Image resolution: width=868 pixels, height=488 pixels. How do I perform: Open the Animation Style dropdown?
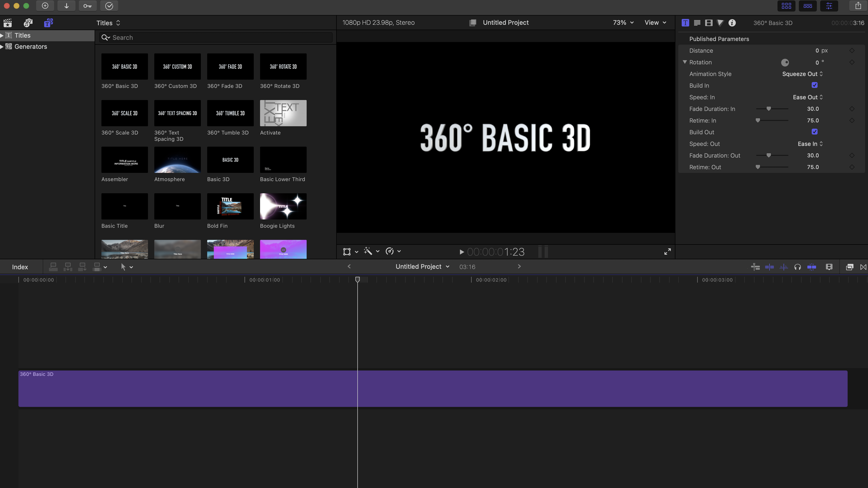[802, 74]
